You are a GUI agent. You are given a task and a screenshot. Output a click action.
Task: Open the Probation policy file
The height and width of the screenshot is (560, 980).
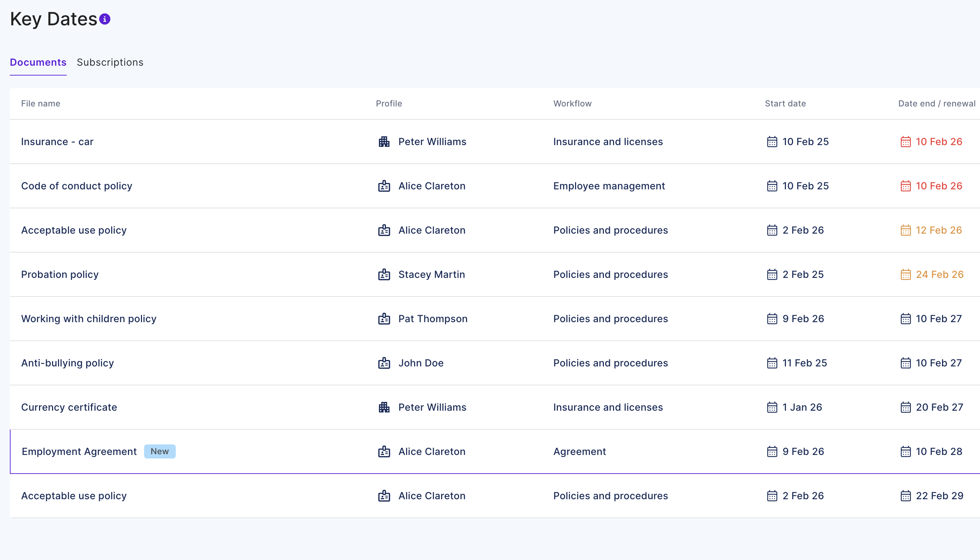click(60, 275)
